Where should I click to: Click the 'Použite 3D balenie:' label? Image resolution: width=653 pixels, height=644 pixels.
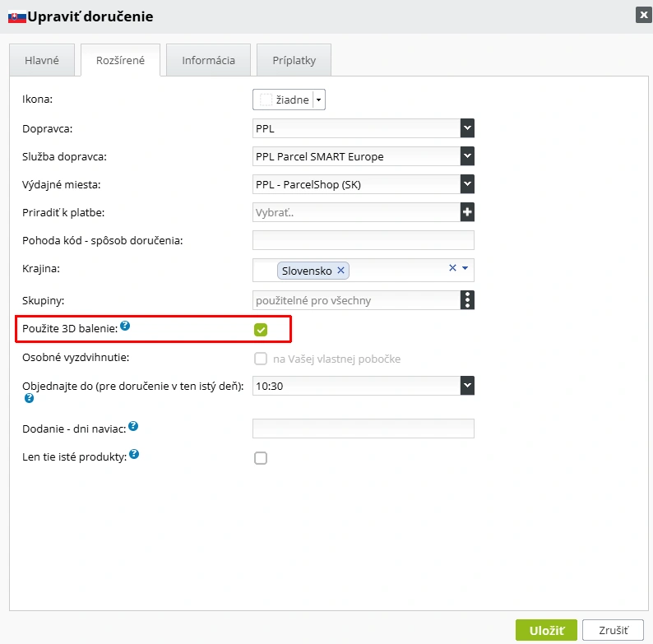click(x=70, y=329)
